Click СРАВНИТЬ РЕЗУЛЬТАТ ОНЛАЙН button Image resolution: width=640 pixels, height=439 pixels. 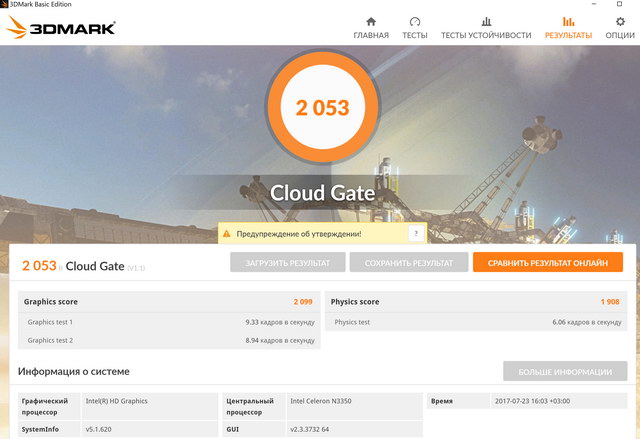[548, 262]
